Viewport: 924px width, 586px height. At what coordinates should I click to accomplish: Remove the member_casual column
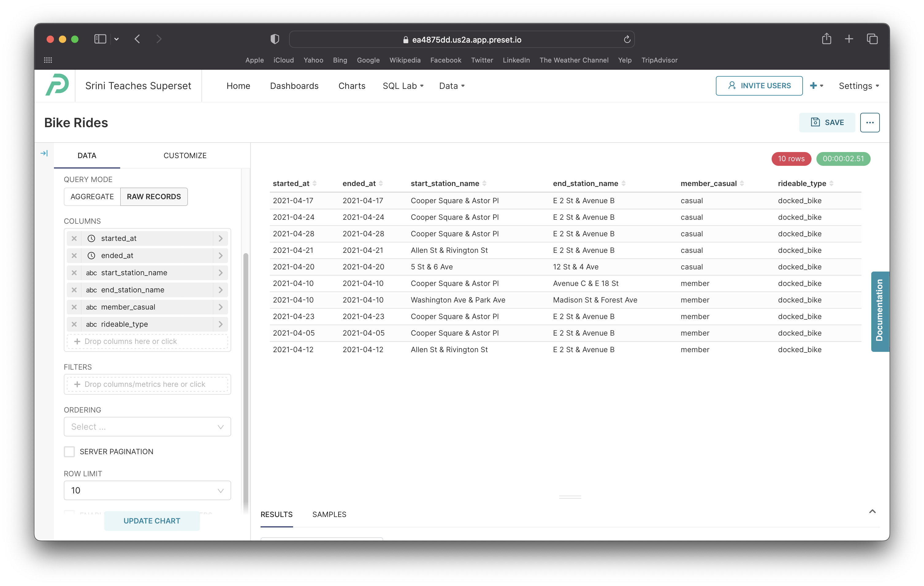pyautogui.click(x=74, y=307)
